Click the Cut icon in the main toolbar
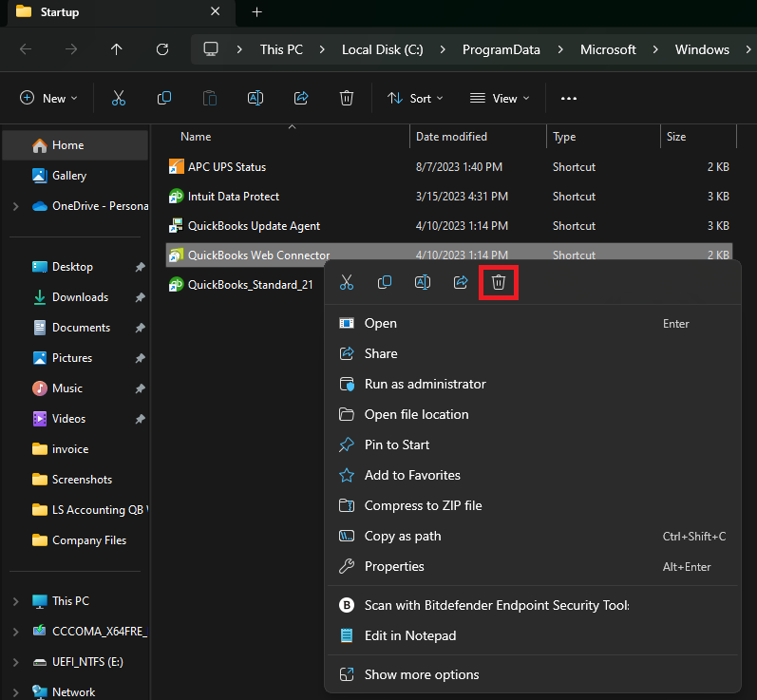 (119, 98)
